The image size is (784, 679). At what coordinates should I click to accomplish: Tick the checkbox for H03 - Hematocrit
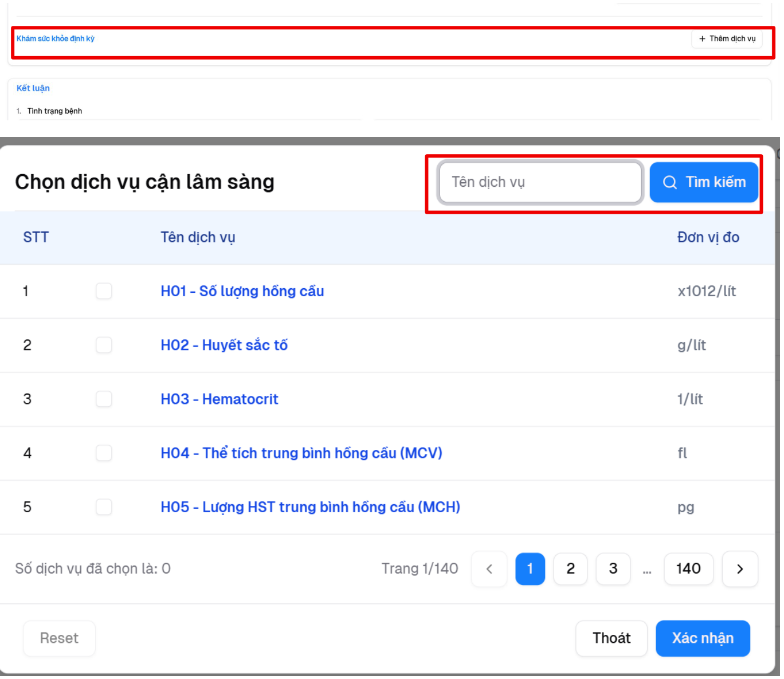(x=104, y=399)
